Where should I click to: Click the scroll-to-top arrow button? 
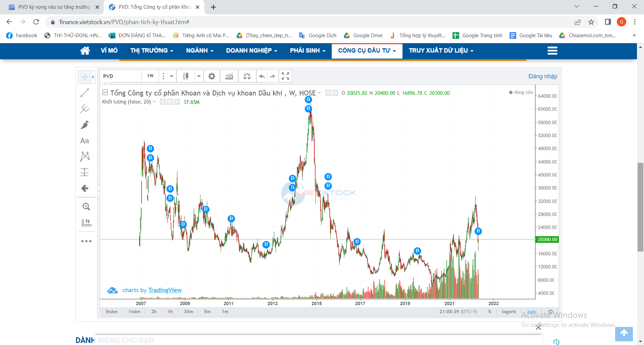click(x=624, y=334)
